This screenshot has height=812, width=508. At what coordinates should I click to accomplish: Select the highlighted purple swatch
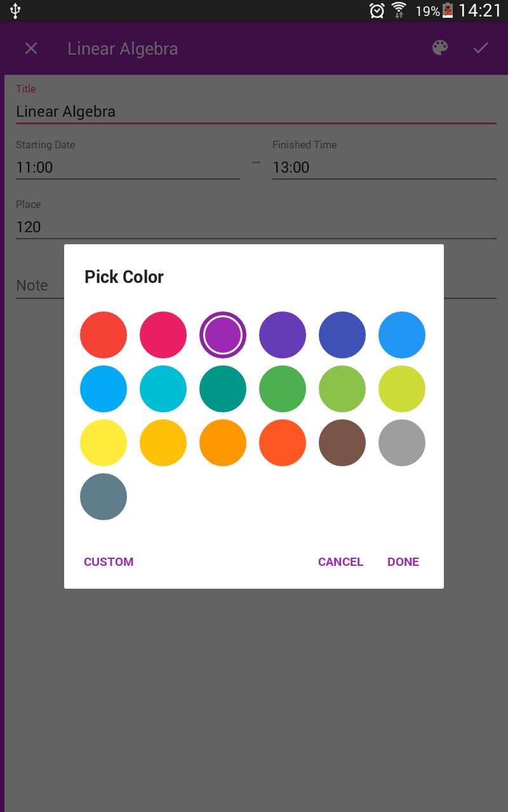pos(223,335)
